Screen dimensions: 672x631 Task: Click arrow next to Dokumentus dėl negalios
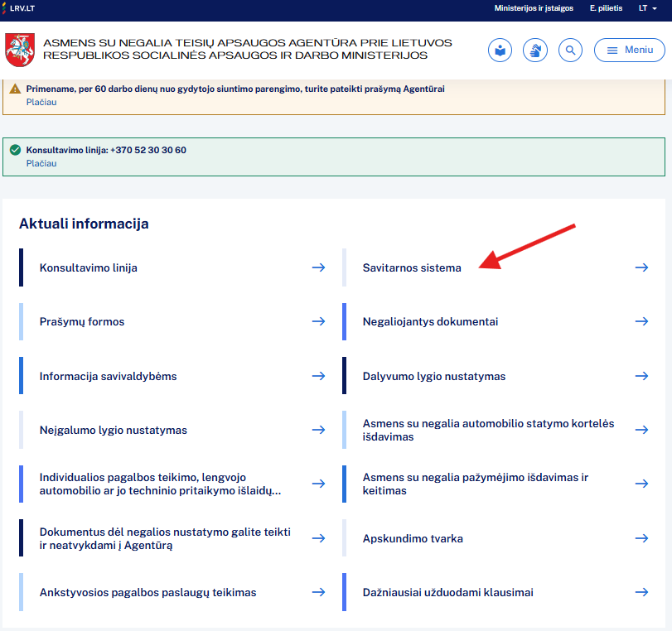tap(318, 538)
